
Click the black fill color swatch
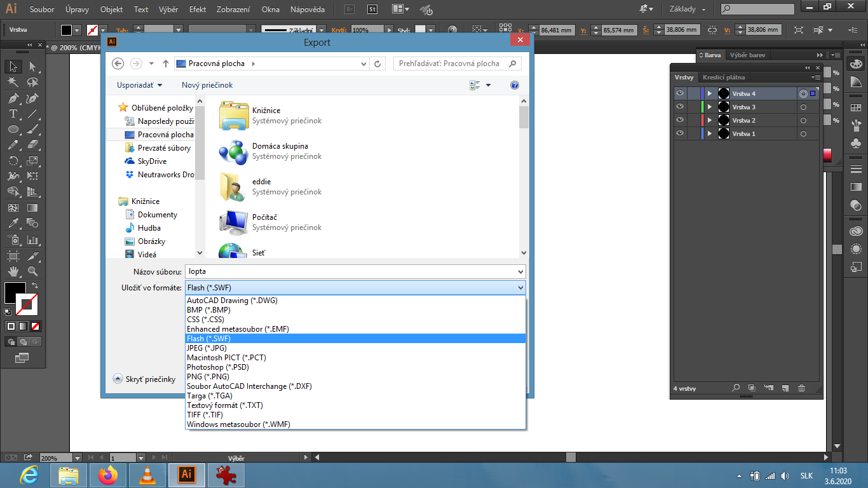pos(14,293)
